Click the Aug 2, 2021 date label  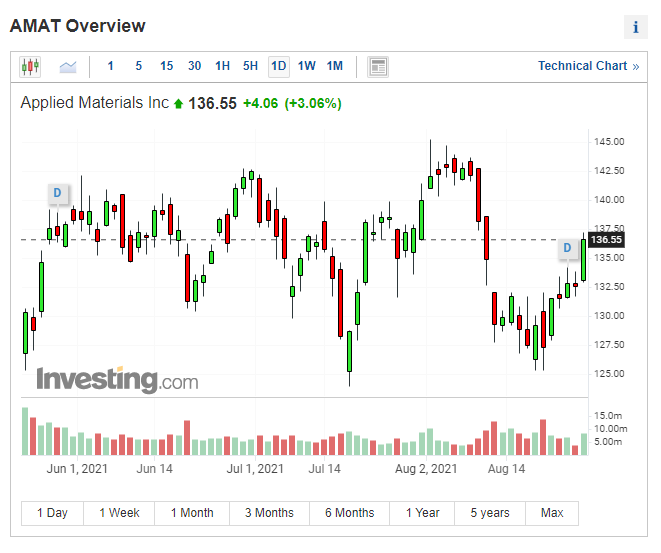[426, 469]
